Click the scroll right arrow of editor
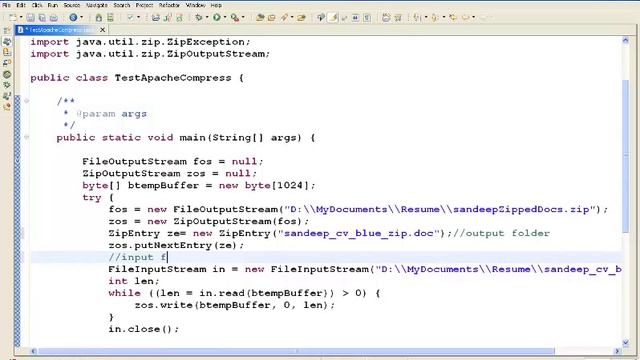This screenshot has height=360, width=640. [617, 351]
